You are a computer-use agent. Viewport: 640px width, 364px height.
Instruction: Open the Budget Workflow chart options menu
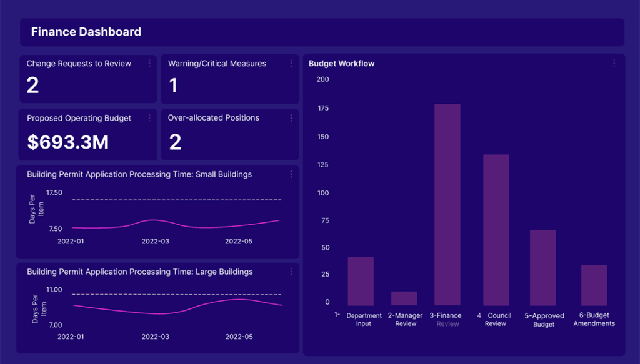coord(614,63)
